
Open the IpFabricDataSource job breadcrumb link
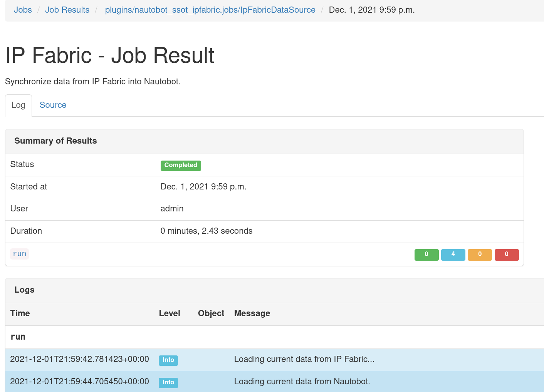[x=210, y=10]
